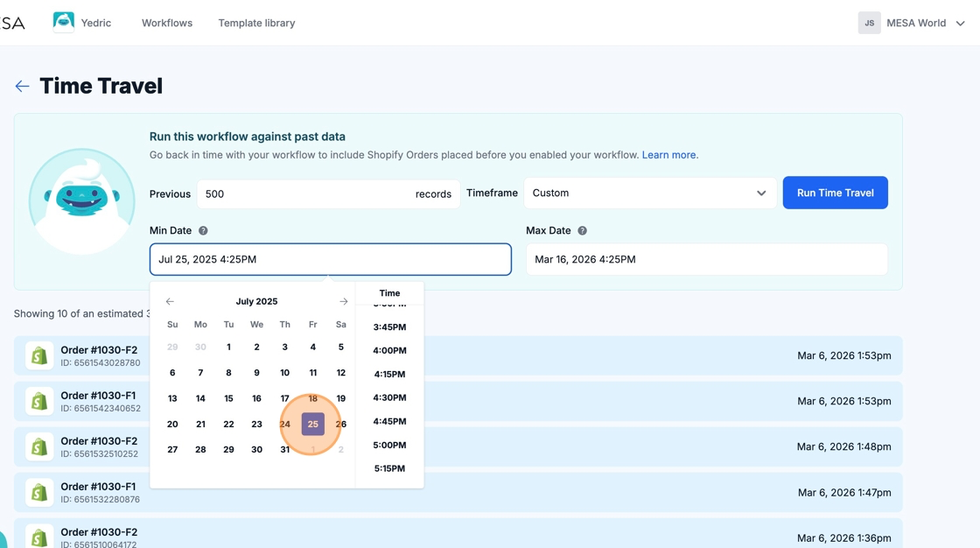Go to next month in calendar

tap(343, 301)
